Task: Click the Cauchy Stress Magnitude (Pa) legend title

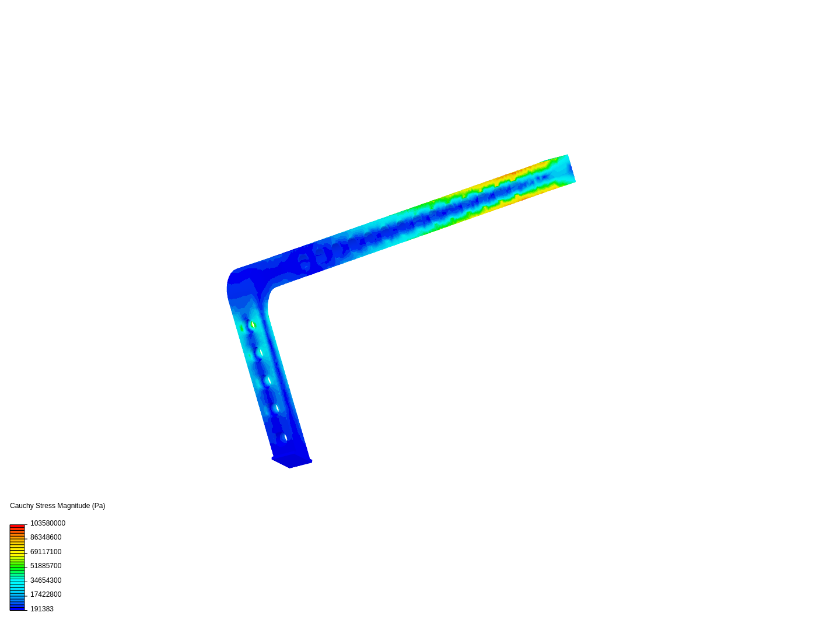Action: pos(58,506)
